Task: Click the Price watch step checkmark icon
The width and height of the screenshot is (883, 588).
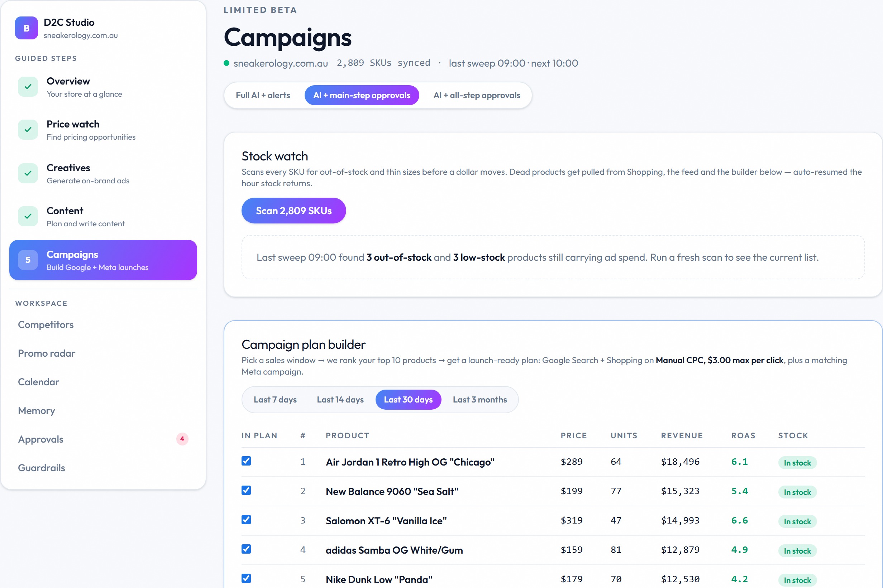Action: (x=28, y=130)
